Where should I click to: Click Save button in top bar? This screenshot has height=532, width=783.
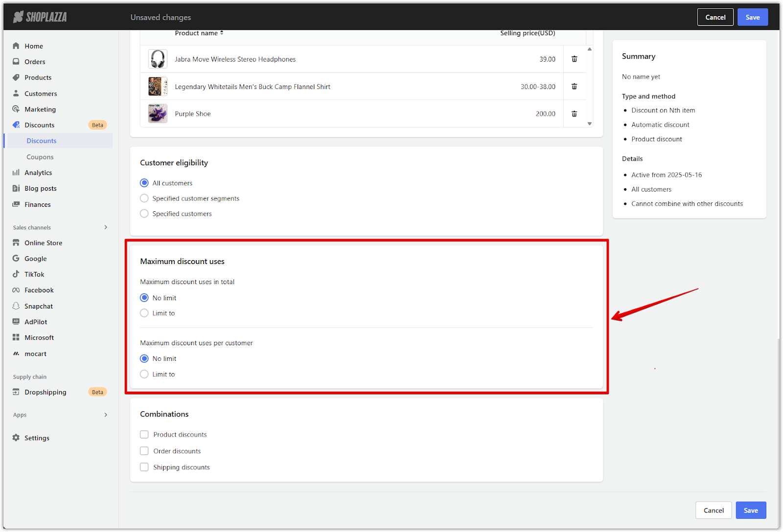[752, 17]
